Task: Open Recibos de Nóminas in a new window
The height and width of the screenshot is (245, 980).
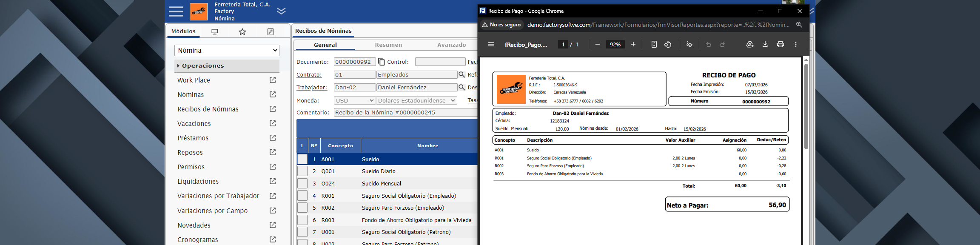Action: 273,109
